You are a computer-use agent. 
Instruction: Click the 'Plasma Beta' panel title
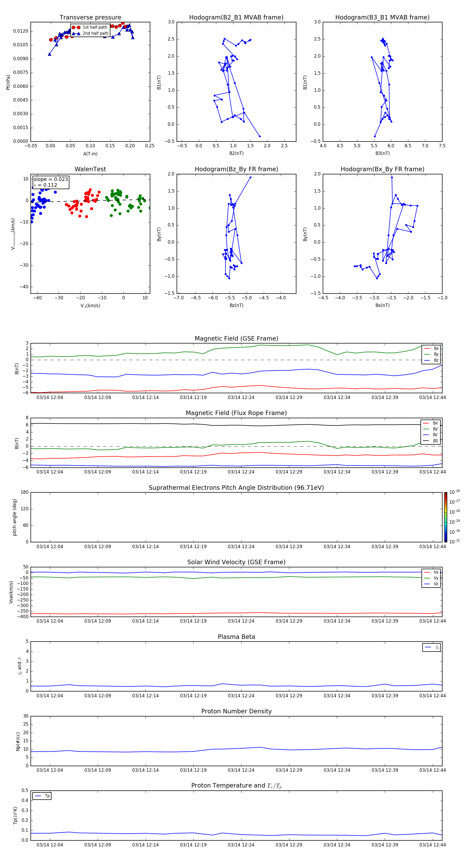pos(236,637)
